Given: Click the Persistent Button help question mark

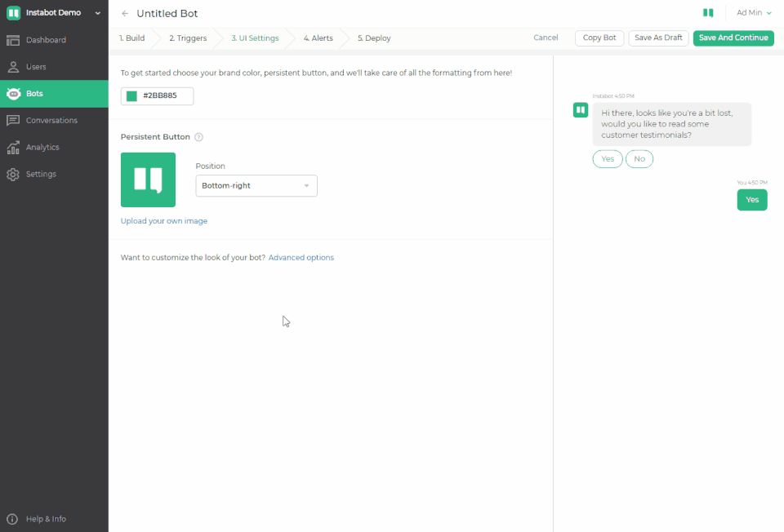Looking at the screenshot, I should point(198,137).
